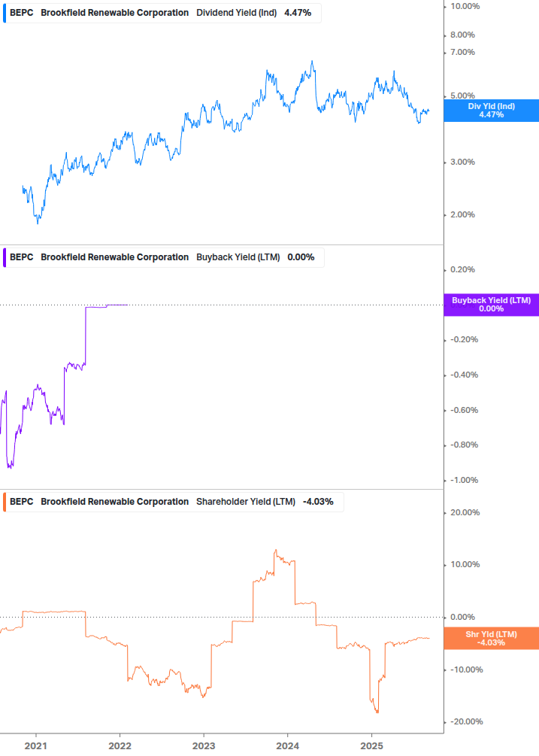This screenshot has height=756, width=539.
Task: Select the orange Shr Yld (LTM) axis tag
Action: click(x=491, y=639)
